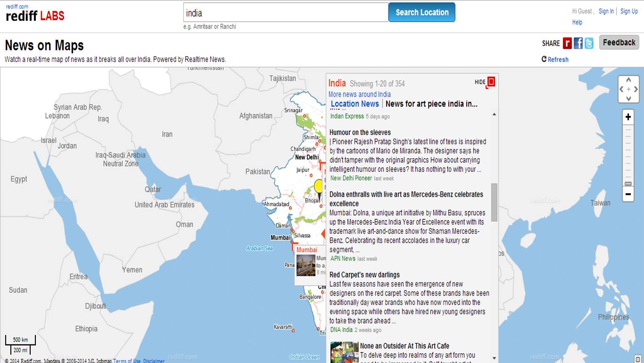Click the Jaipur city label
644x363 pixels.
click(303, 170)
